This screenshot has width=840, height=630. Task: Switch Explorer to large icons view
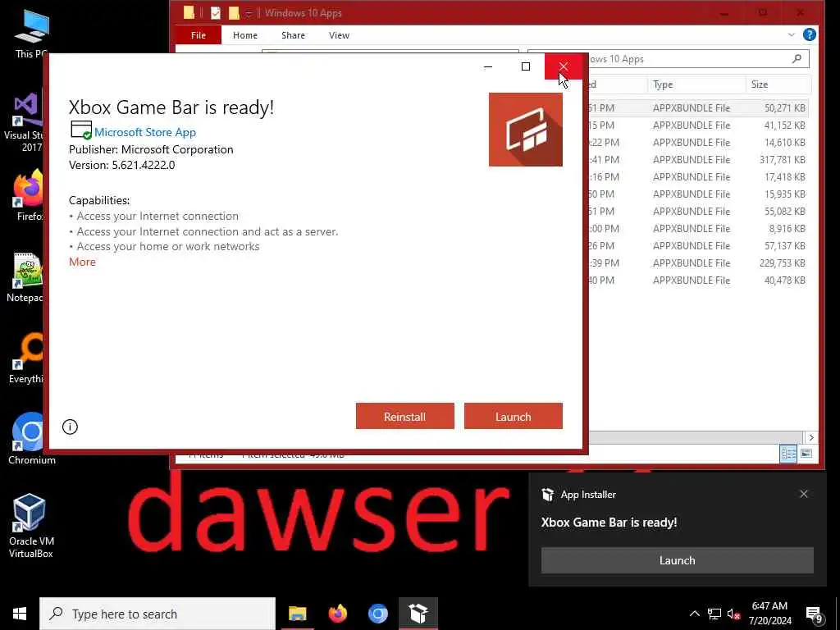(806, 454)
